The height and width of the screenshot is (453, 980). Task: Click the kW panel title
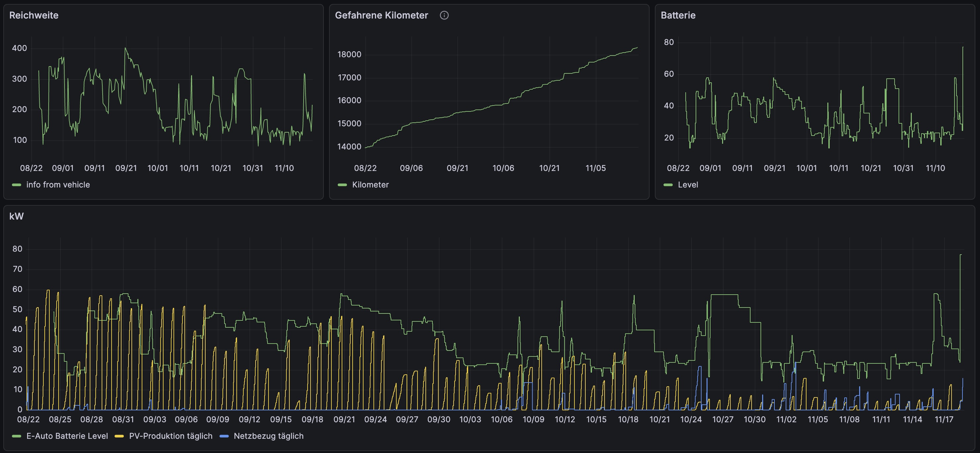click(16, 216)
